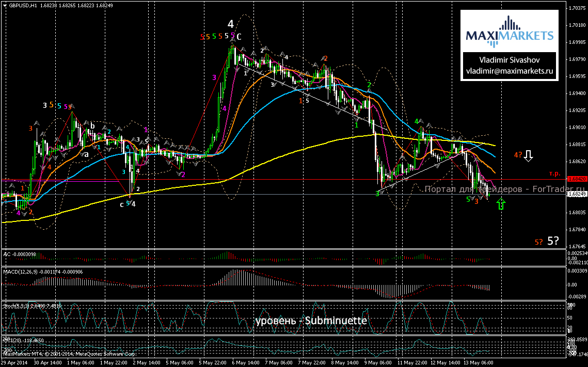588x367 pixels.
Task: Click the large white 4 wave label at top
Action: pos(231,24)
